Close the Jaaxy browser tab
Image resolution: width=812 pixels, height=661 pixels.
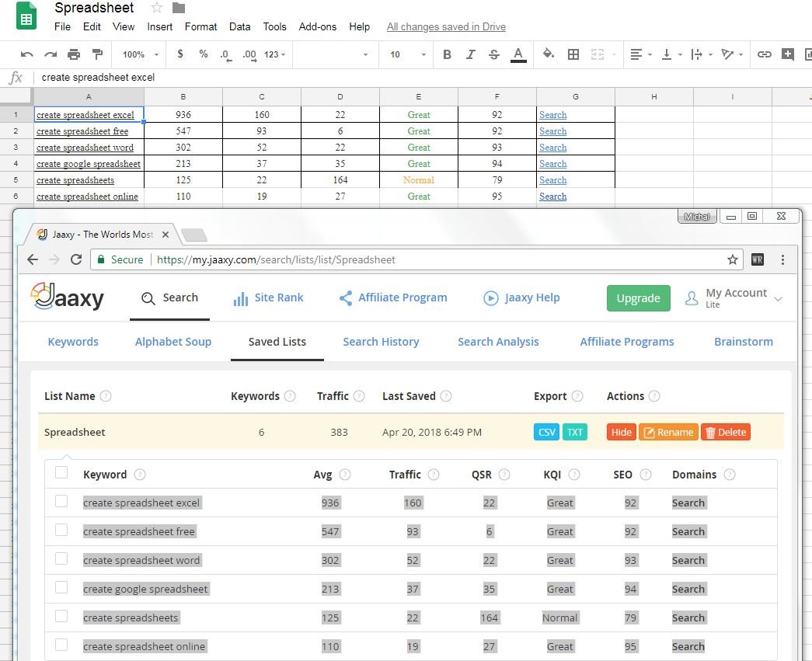point(166,235)
